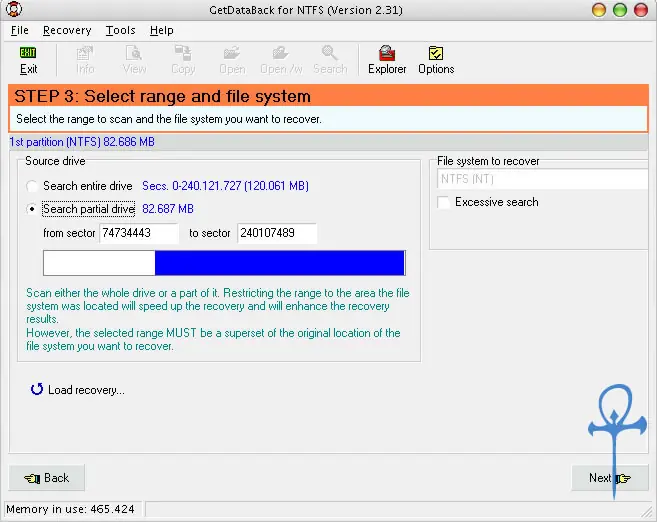
Task: Go Back to the previous step
Action: tap(47, 478)
